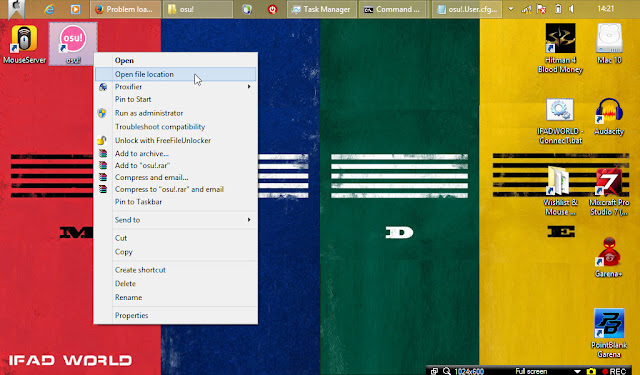The width and height of the screenshot is (640, 375).
Task: Show hidden tray icons arrow
Action: 511,9
